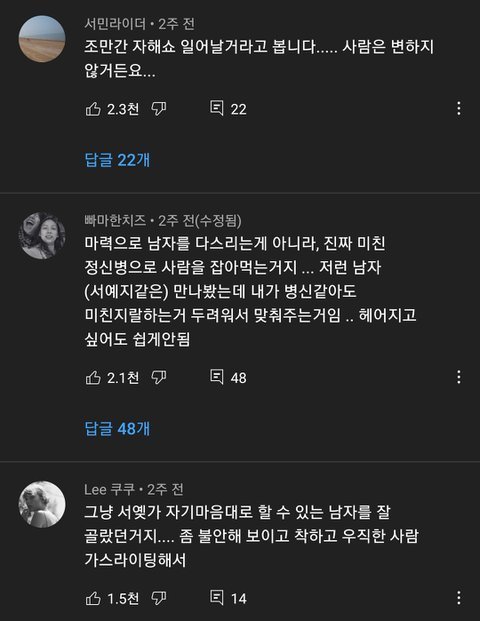Image resolution: width=480 pixels, height=621 pixels.
Task: Like the Lee 쿠쿠 comment with 1.5천 likes
Action: coord(93,598)
